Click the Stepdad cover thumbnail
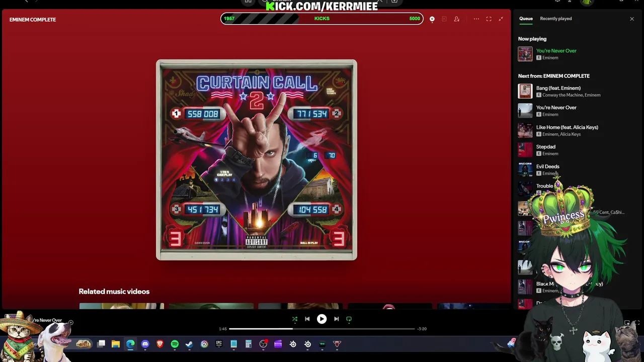Image resolution: width=644 pixels, height=362 pixels. 525,150
